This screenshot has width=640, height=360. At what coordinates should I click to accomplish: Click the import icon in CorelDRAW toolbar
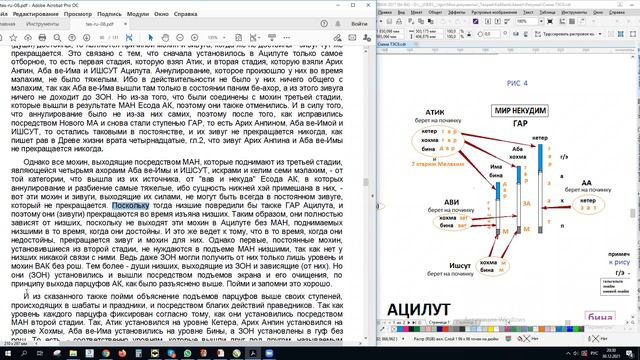tap(488, 21)
